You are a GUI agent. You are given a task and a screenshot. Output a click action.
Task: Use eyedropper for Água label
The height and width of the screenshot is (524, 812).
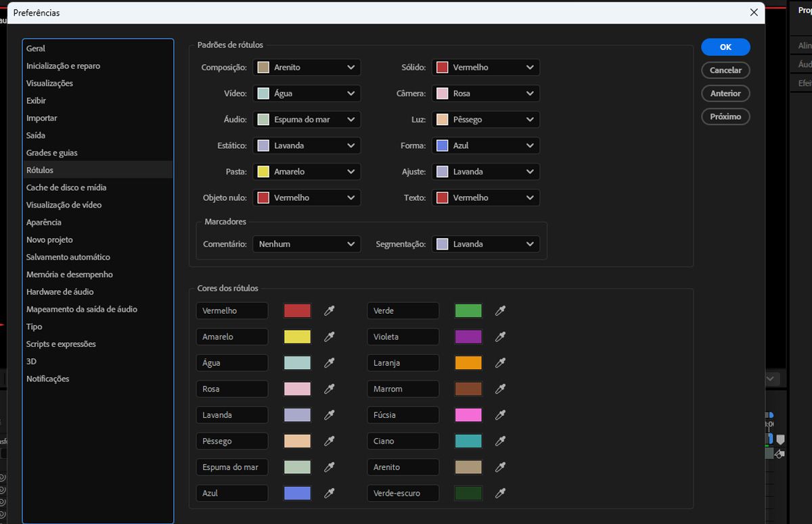(330, 363)
